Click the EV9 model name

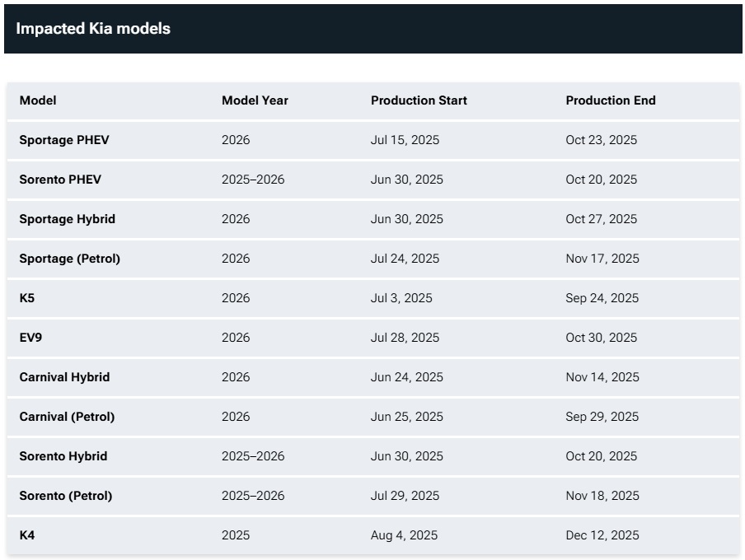pos(31,338)
